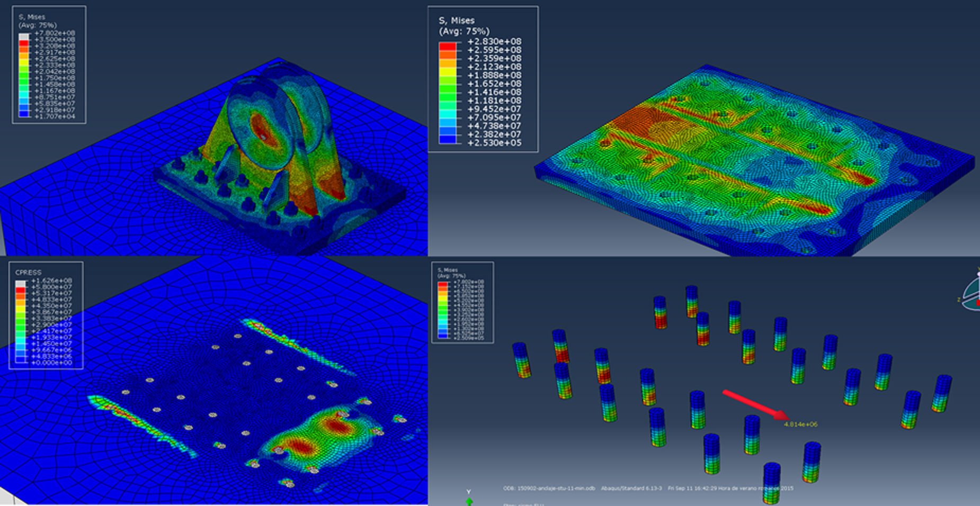The height and width of the screenshot is (506, 980).
Task: Click the Abaqus/Standard 6.13-3 version text
Action: click(631, 488)
